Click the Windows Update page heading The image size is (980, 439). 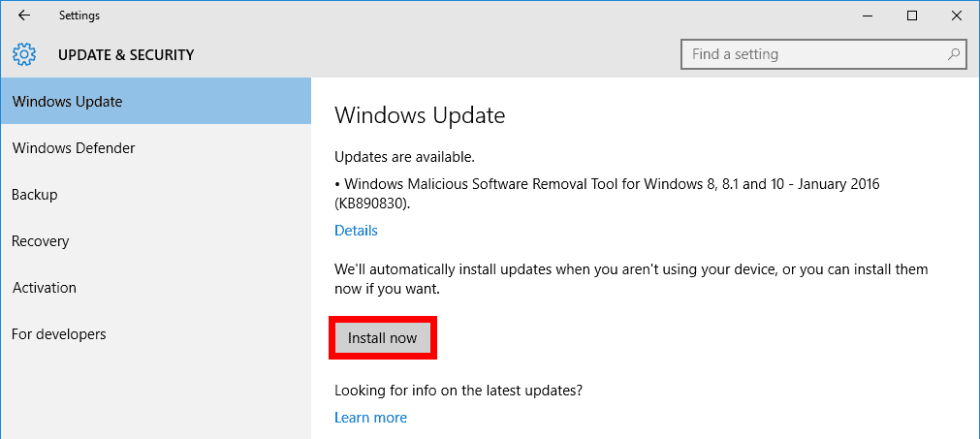click(420, 115)
